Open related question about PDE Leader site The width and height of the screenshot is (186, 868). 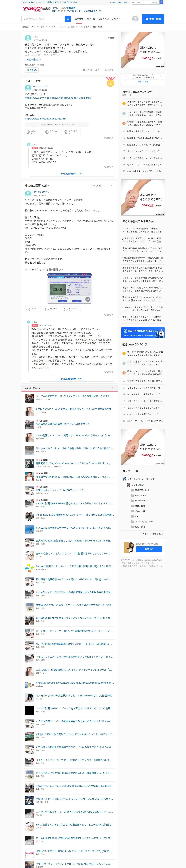61,490
